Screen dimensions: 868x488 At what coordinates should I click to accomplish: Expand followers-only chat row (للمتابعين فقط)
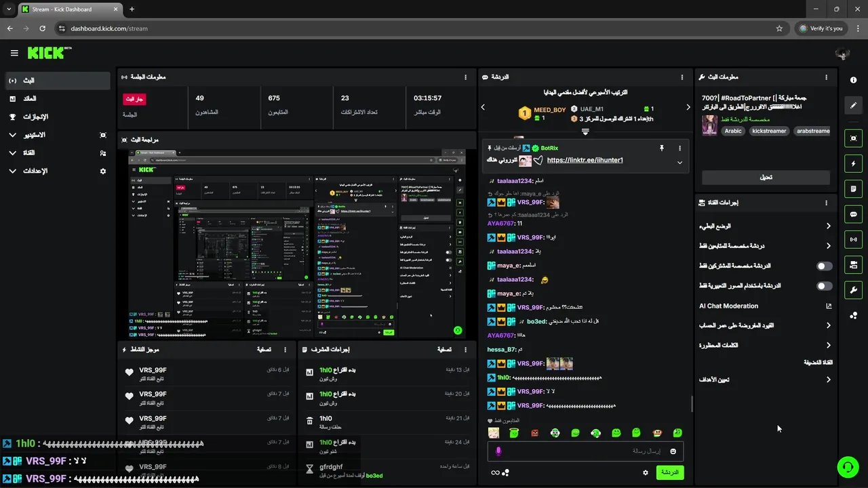click(x=766, y=246)
